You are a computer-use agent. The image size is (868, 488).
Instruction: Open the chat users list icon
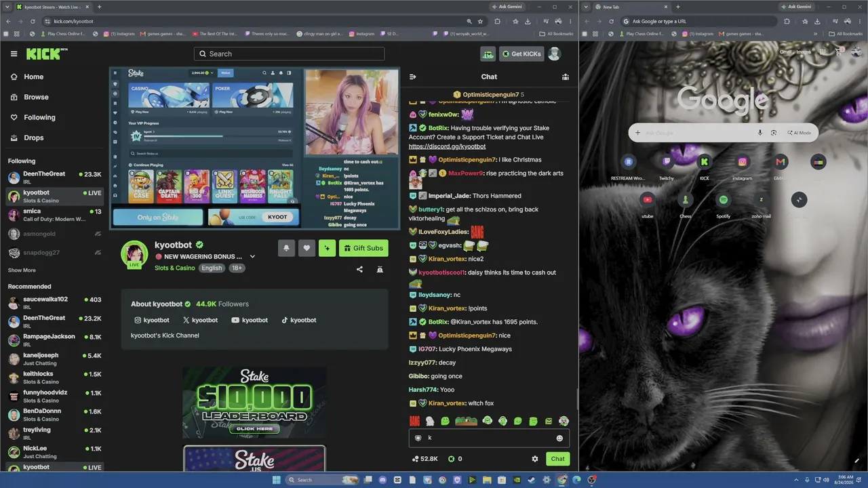566,77
